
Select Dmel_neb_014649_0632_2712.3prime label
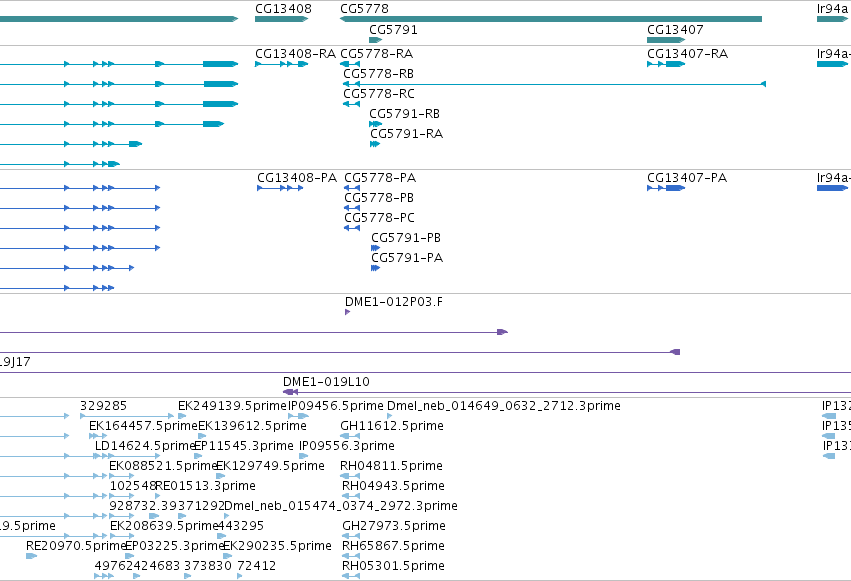[504, 406]
